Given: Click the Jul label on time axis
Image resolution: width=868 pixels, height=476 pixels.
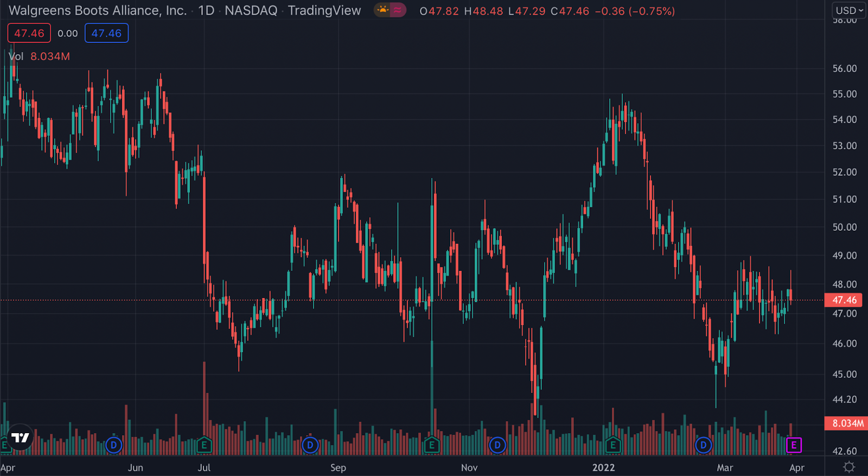Looking at the screenshot, I should (x=204, y=468).
